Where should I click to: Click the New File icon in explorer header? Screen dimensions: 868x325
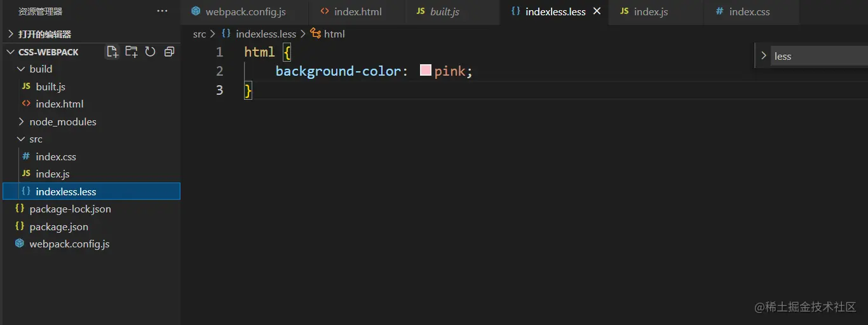pyautogui.click(x=112, y=52)
